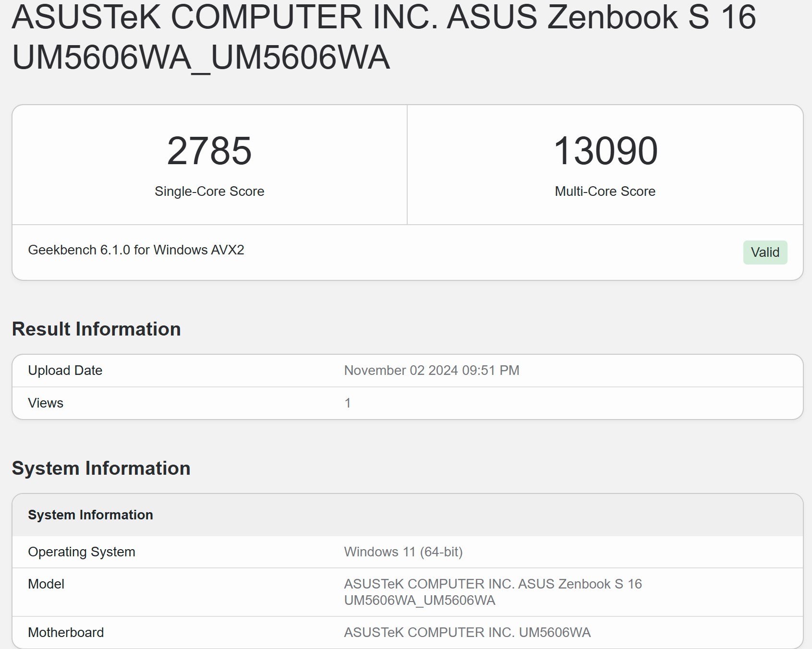Click the "Single-Core Score" label
Image resolution: width=812 pixels, height=649 pixels.
coord(209,191)
